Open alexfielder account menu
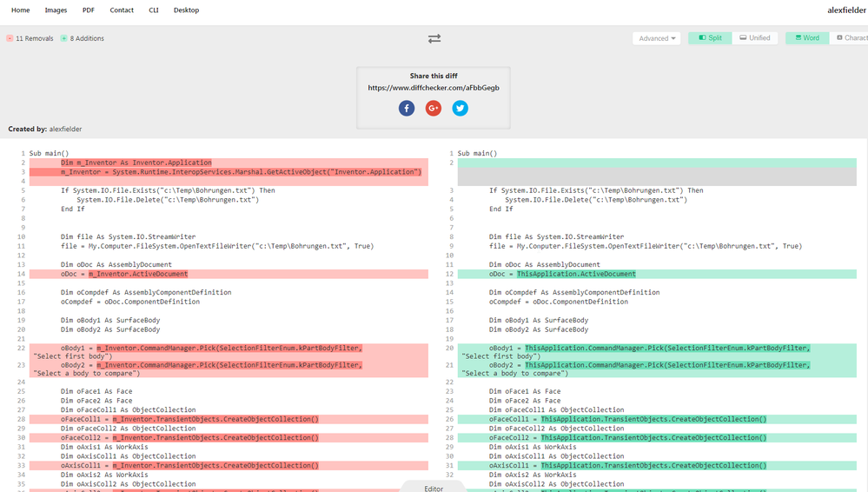The image size is (868, 492). [x=846, y=10]
